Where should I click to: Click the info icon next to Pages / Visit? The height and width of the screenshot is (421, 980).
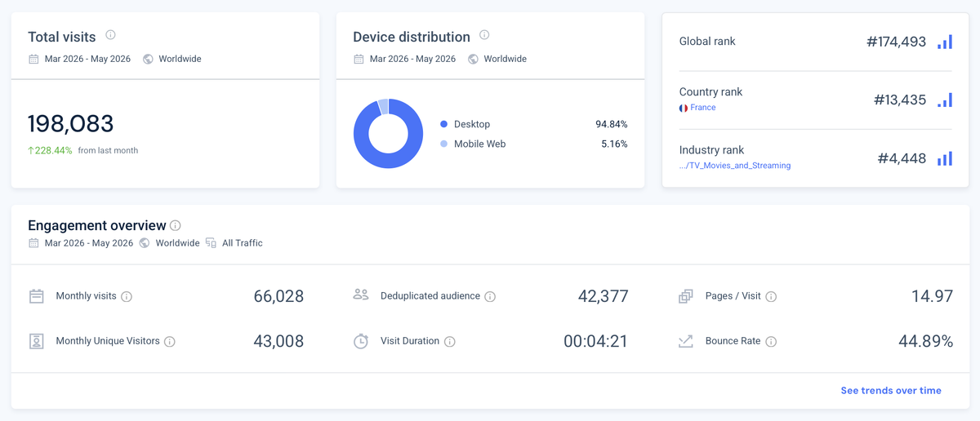point(771,297)
